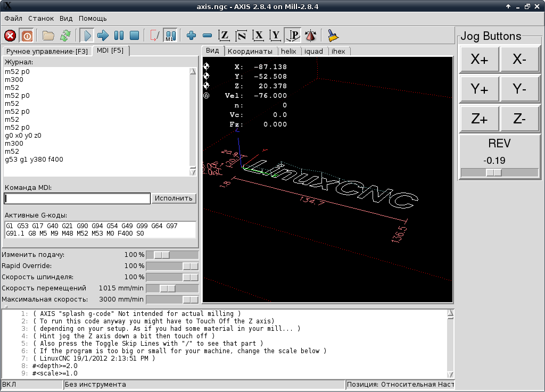Pause program execution

119,36
